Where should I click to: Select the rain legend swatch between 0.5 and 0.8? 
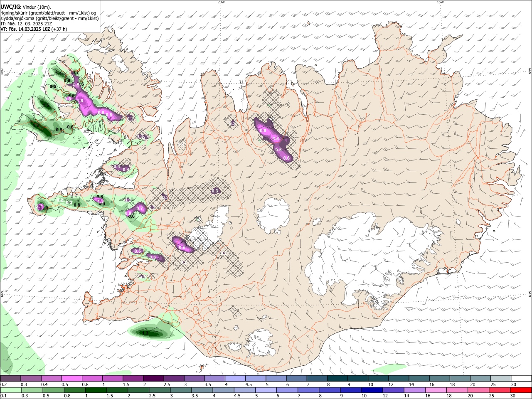coord(53,390)
